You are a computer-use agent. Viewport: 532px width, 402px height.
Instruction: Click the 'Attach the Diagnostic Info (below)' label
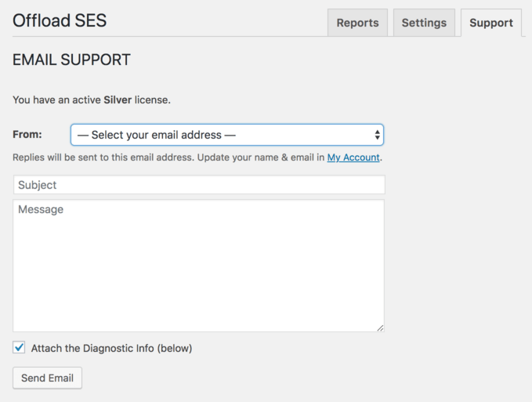[111, 349]
